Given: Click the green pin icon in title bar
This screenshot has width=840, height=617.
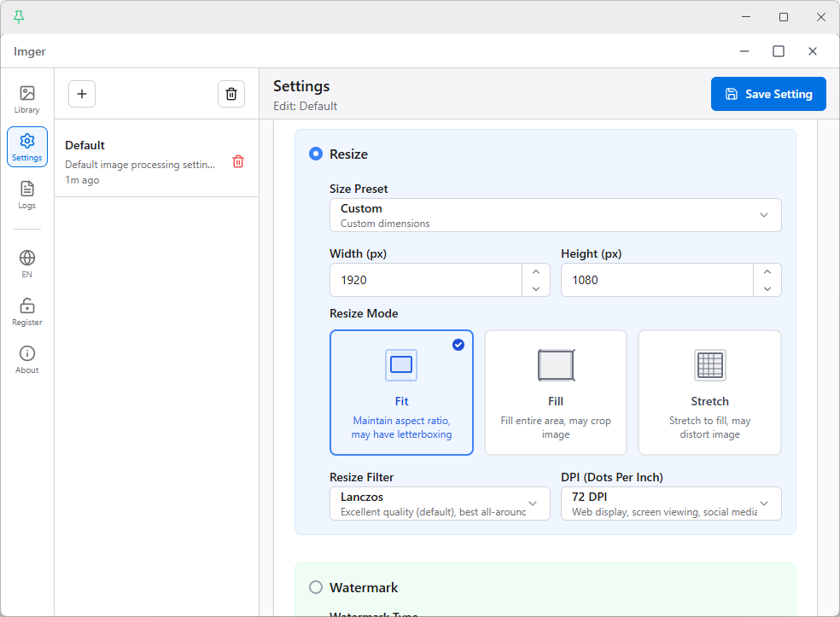Looking at the screenshot, I should (x=19, y=17).
